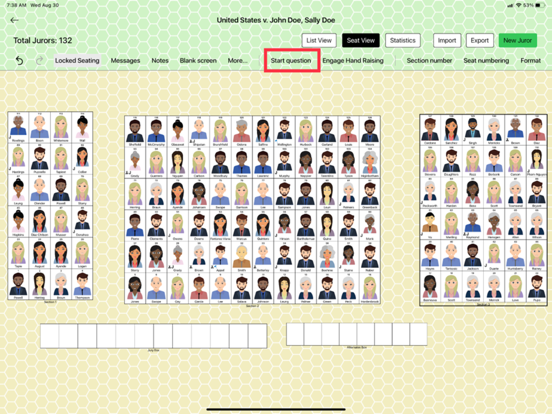Screen dimensions: 552x414
Task: Select juror Johnson in bottom row
Action: tap(263, 288)
